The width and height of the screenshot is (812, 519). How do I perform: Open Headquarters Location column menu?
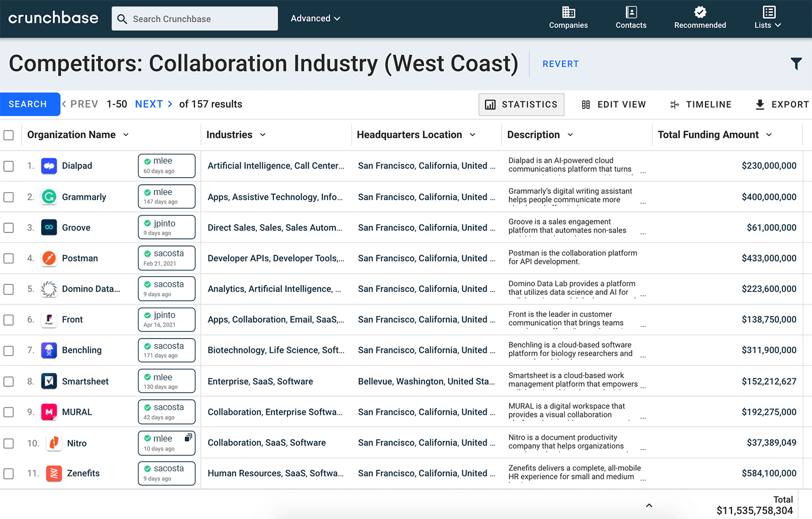[x=473, y=135]
